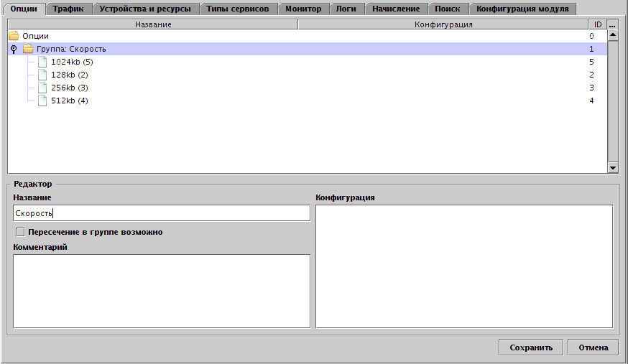Click the 128kb (2) document icon
Viewport: 628px width, 364px height.
pyautogui.click(x=42, y=75)
